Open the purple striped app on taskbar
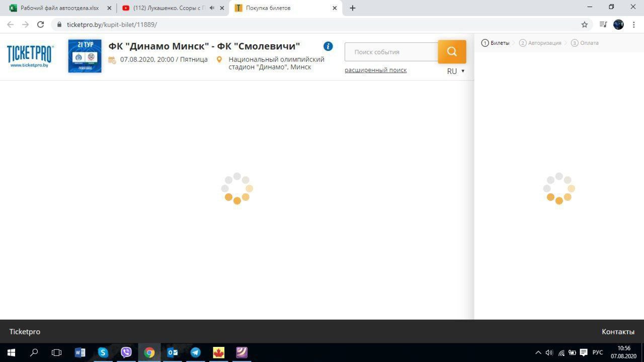 coord(242,352)
